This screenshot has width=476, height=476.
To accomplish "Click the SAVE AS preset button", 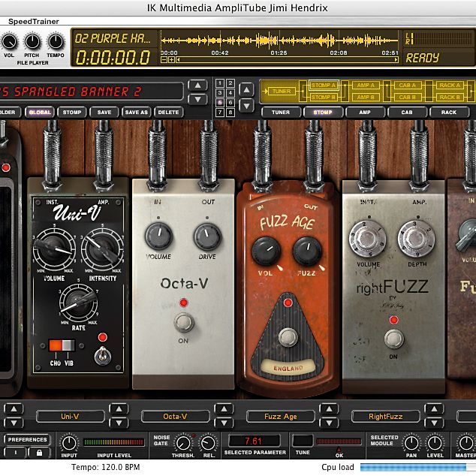I will click(137, 113).
